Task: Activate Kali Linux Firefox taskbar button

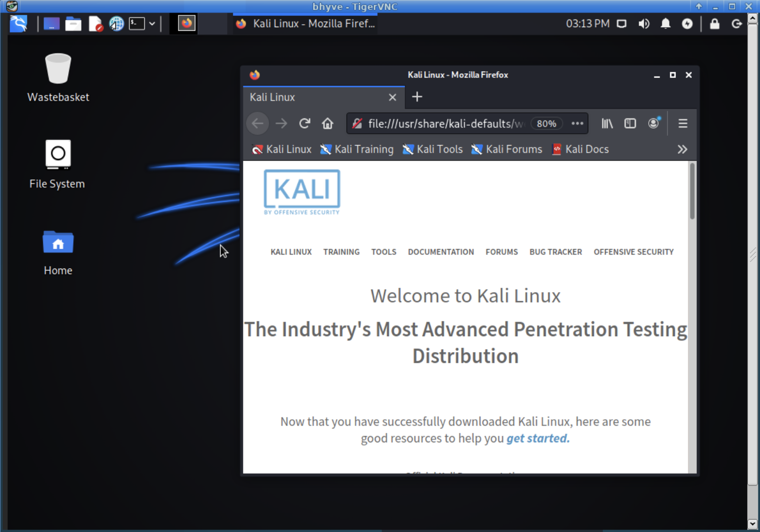Action: pyautogui.click(x=306, y=24)
